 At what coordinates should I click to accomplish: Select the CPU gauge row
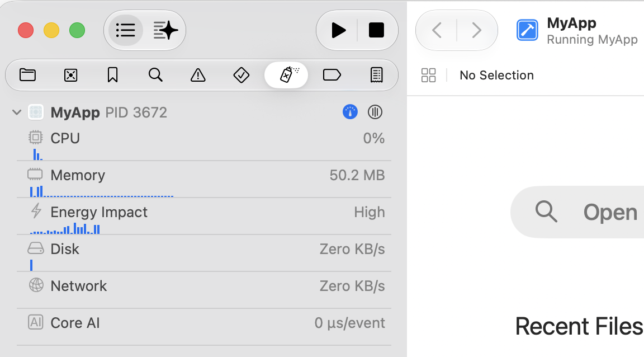coord(203,143)
